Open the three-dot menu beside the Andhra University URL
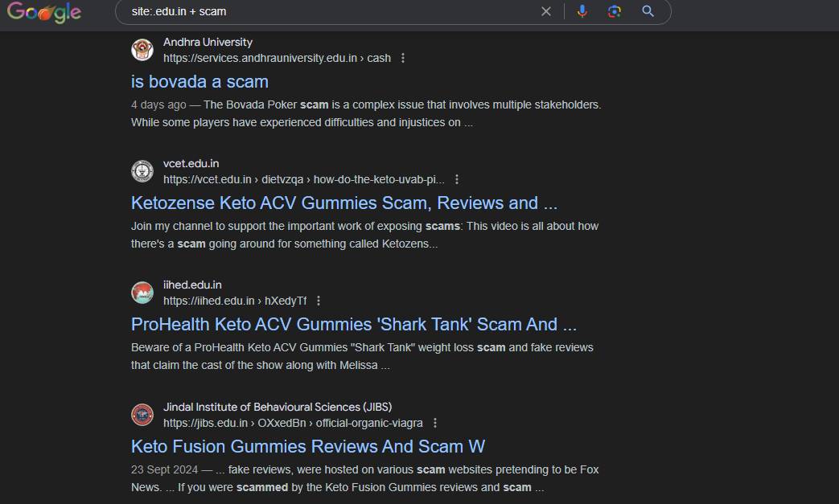This screenshot has height=504, width=839. pos(403,58)
